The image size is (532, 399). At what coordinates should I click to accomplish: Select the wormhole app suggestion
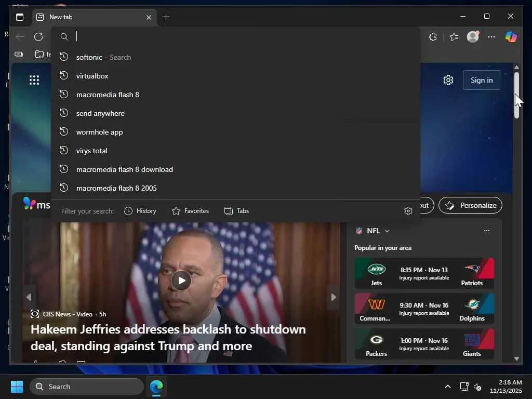[236, 132]
